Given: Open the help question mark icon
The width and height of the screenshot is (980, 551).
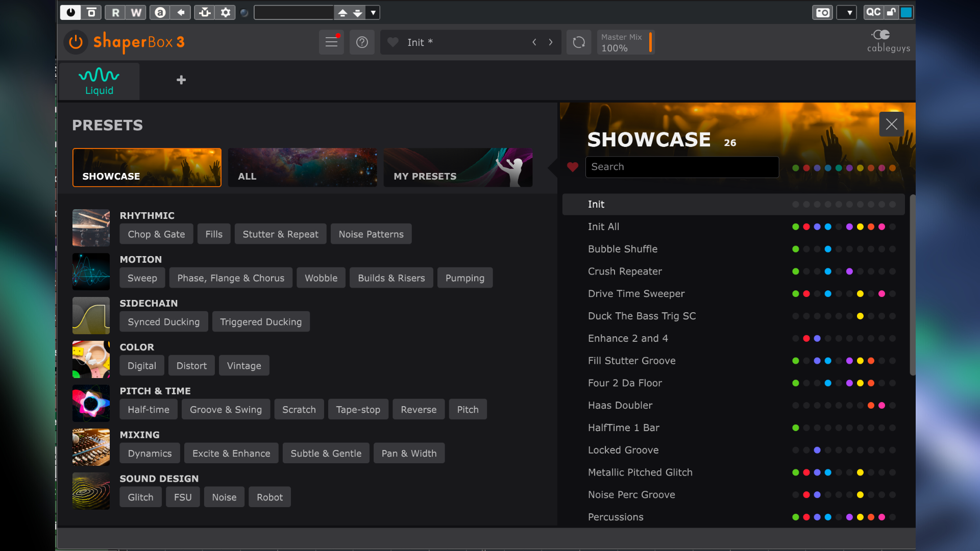Looking at the screenshot, I should click(x=362, y=42).
